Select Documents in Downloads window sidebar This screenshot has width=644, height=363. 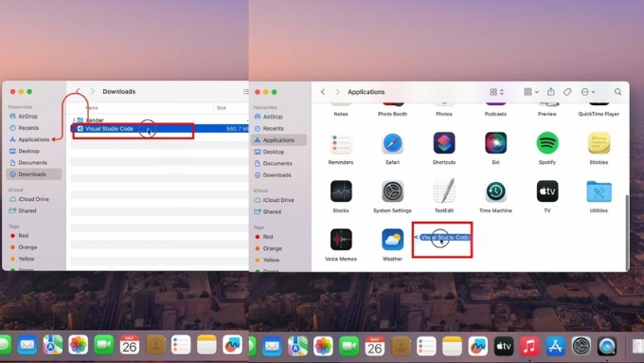[34, 162]
